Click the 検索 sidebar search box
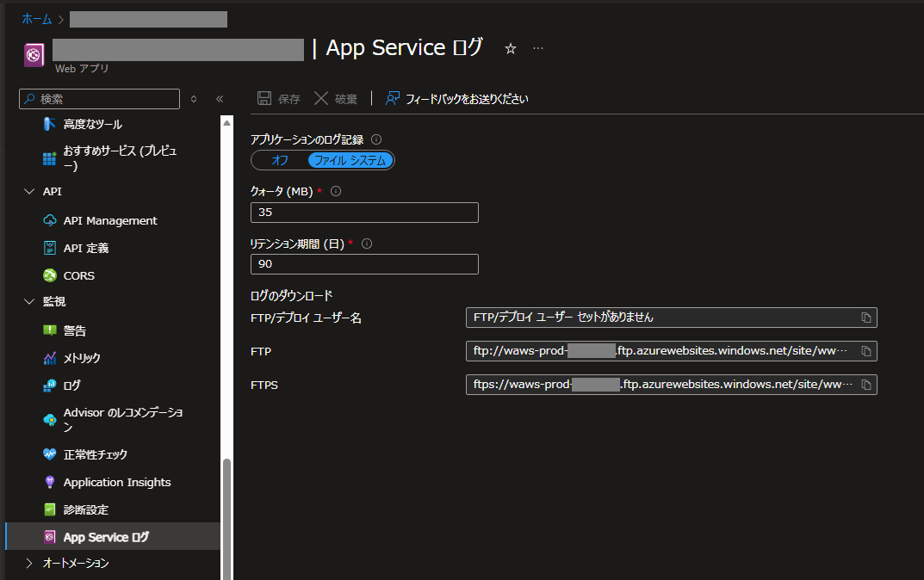The height and width of the screenshot is (580, 924). click(100, 99)
